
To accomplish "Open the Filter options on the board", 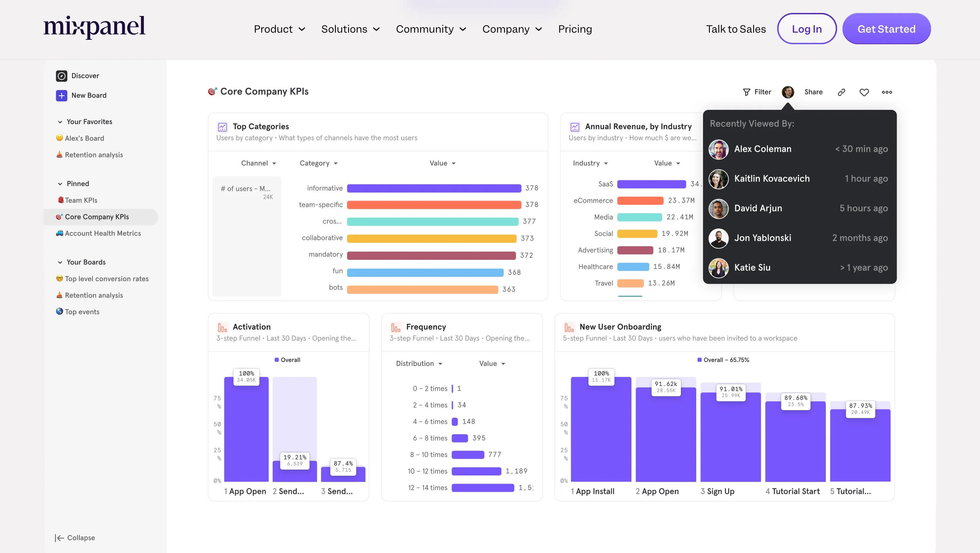I will 757,92.
